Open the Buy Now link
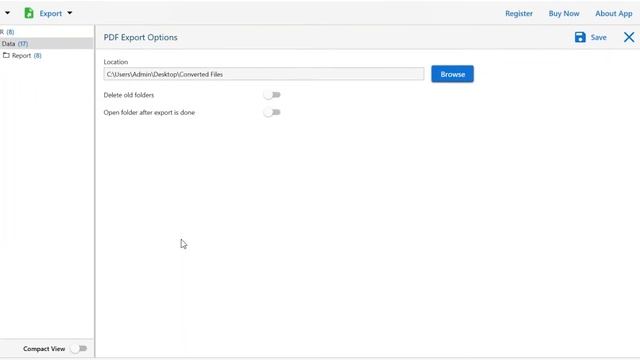This screenshot has width=640, height=360. point(564,13)
